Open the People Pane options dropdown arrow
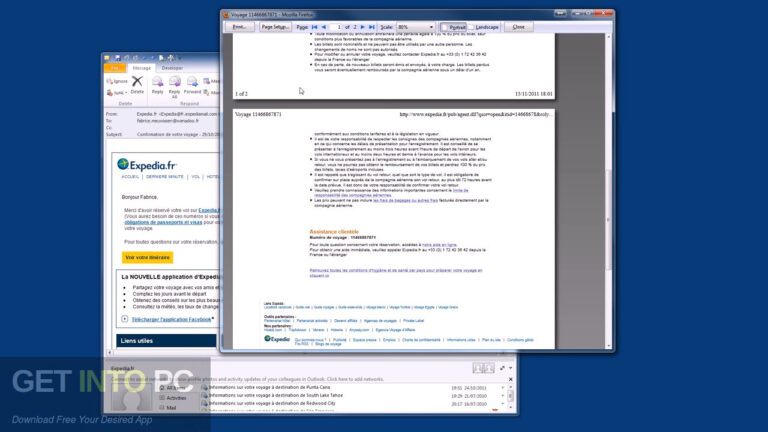The image size is (768, 432). point(510,368)
